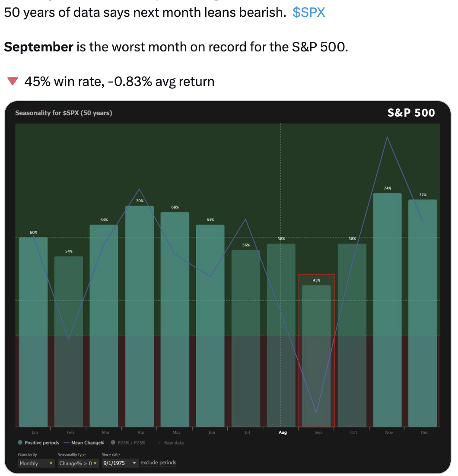Click the S&P 500 chart title

[x=411, y=113]
